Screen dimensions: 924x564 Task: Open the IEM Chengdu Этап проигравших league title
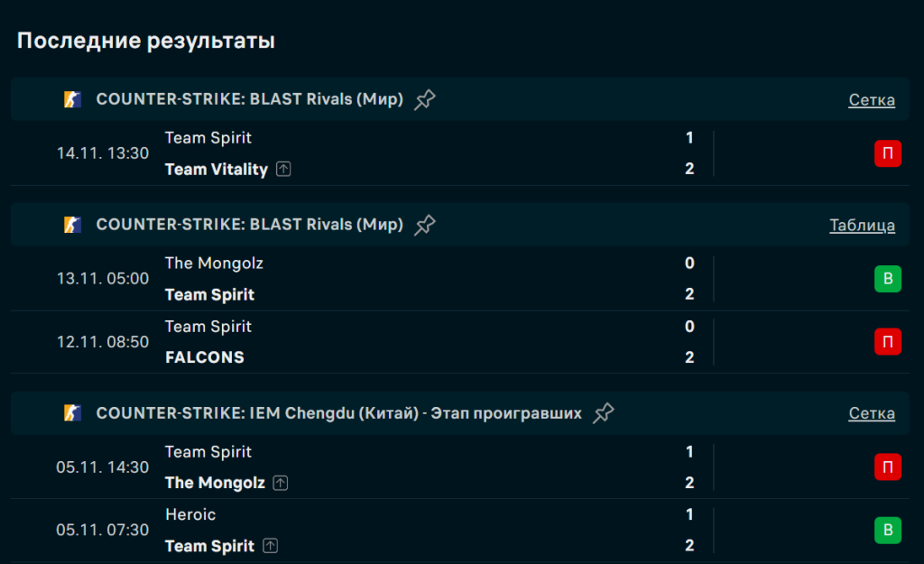[338, 413]
